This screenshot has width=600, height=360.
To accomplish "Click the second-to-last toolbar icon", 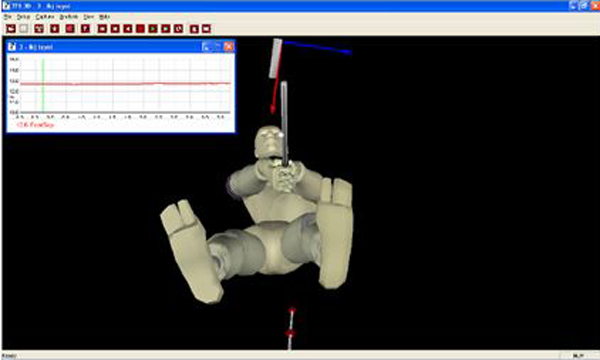I will [194, 29].
